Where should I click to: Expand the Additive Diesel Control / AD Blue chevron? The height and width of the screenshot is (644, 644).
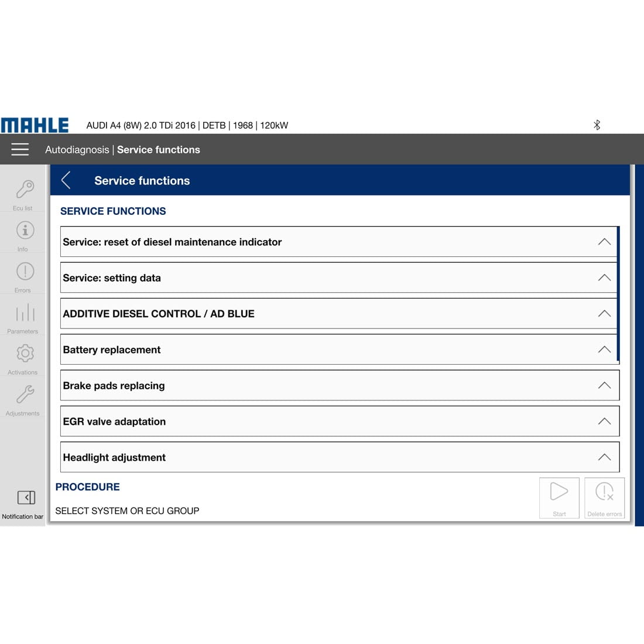604,314
